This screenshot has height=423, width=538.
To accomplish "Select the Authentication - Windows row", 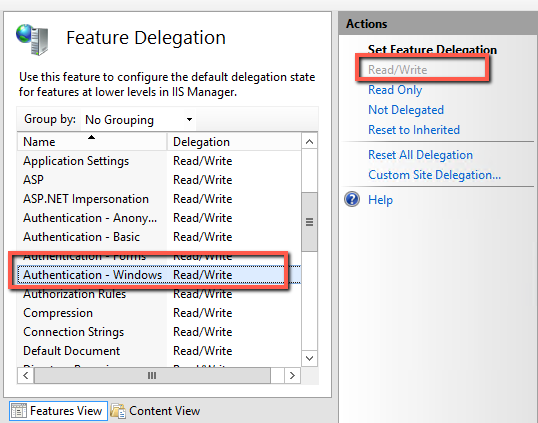I will [x=159, y=275].
